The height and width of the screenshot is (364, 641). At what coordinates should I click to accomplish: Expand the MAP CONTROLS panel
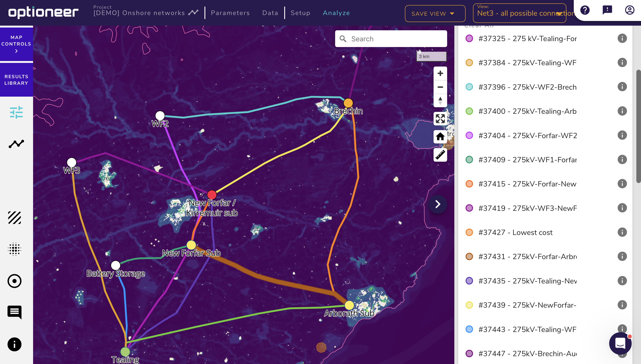16,44
